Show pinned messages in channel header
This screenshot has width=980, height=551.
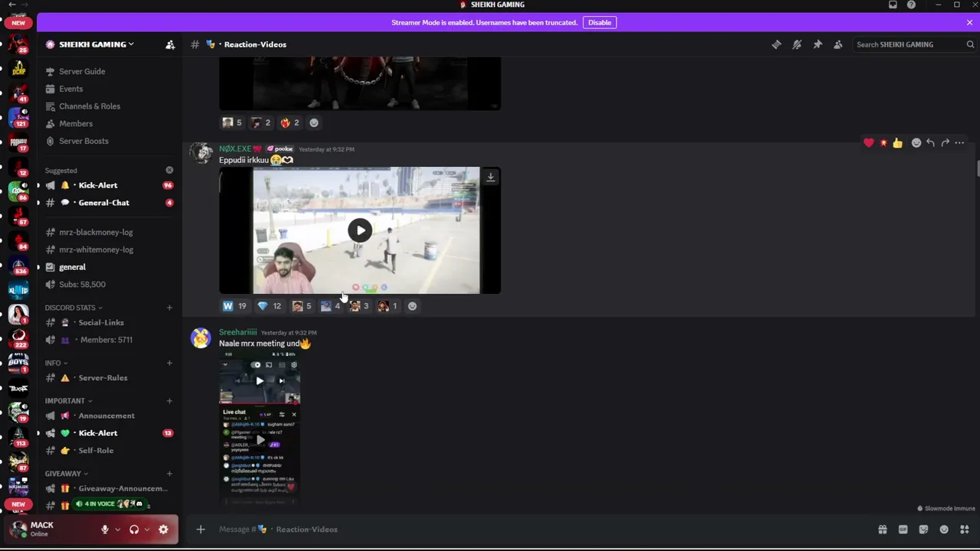818,44
